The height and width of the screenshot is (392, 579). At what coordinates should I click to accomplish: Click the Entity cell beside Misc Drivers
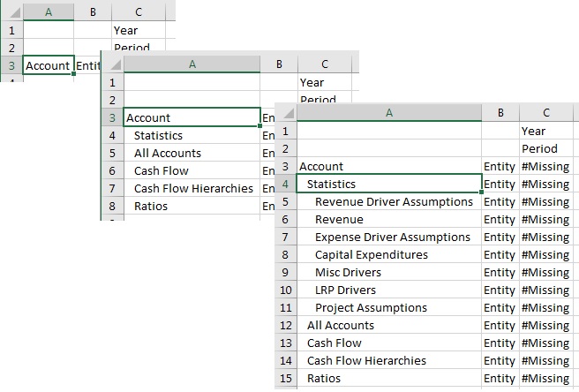pos(500,272)
